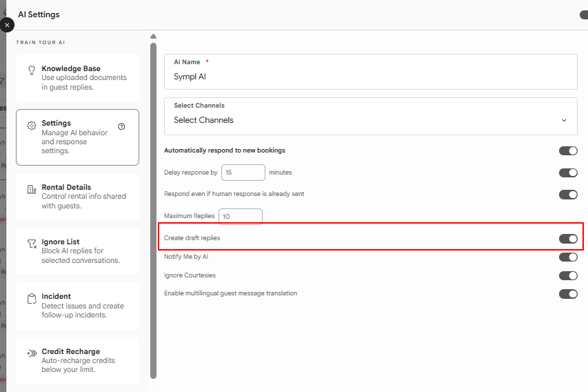Click the sidebar vertical scrollbar thumb
The height and width of the screenshot is (392, 588).
coord(153,210)
